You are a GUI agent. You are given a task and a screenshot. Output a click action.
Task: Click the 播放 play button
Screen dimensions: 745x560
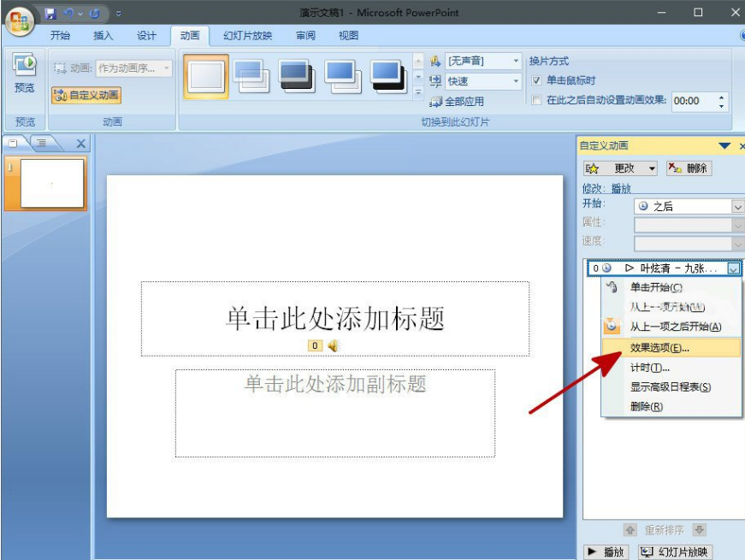tap(606, 551)
